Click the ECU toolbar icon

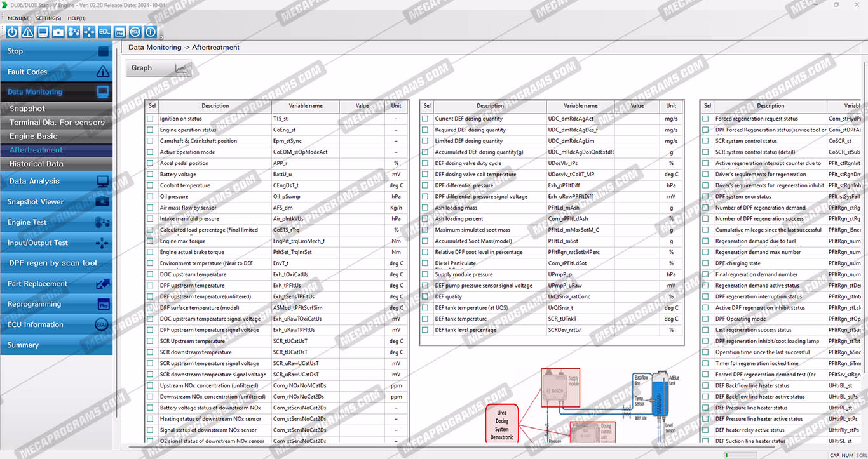[135, 32]
